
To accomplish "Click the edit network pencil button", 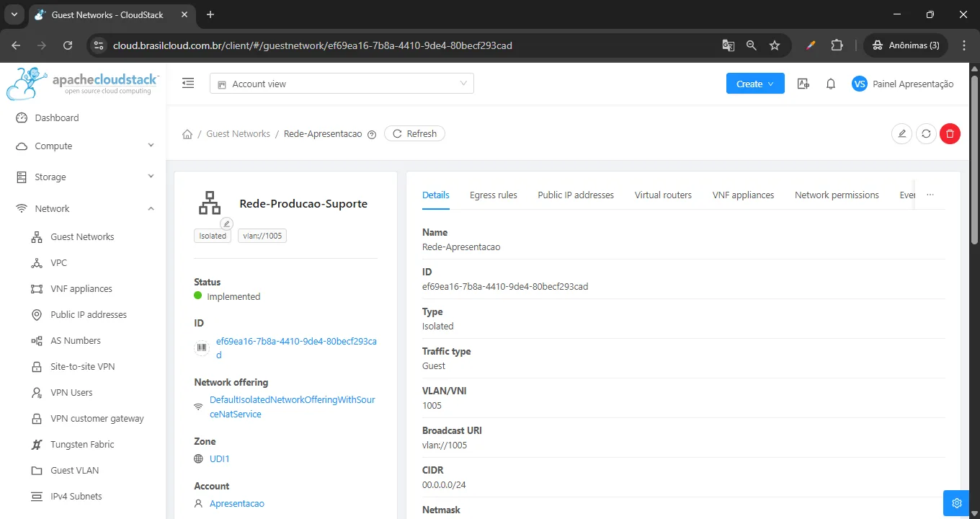I will pyautogui.click(x=901, y=133).
